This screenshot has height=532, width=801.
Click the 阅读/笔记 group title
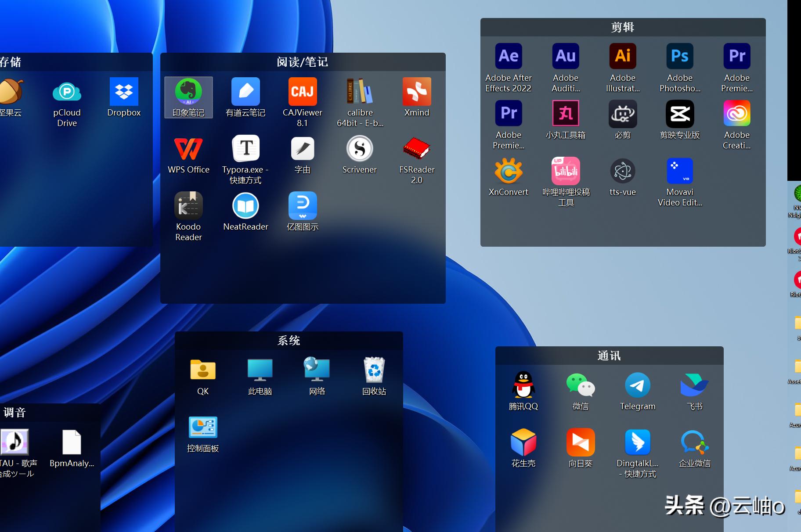pyautogui.click(x=303, y=62)
